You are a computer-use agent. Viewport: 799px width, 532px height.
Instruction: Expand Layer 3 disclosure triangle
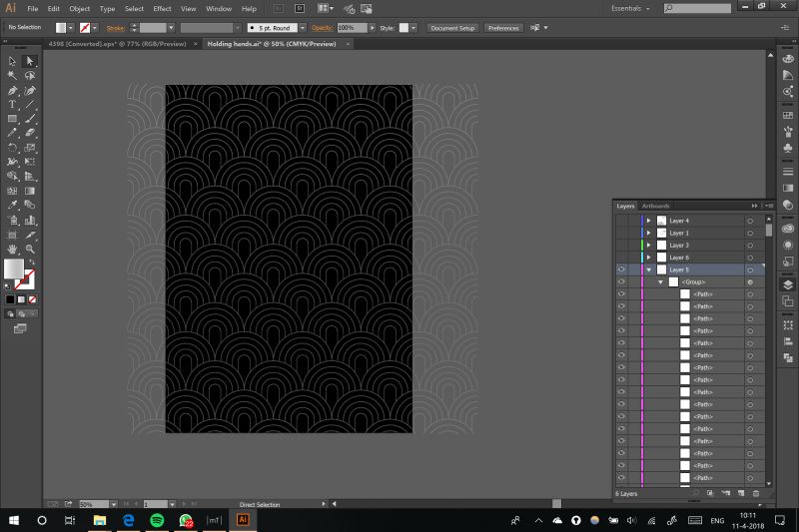(648, 246)
